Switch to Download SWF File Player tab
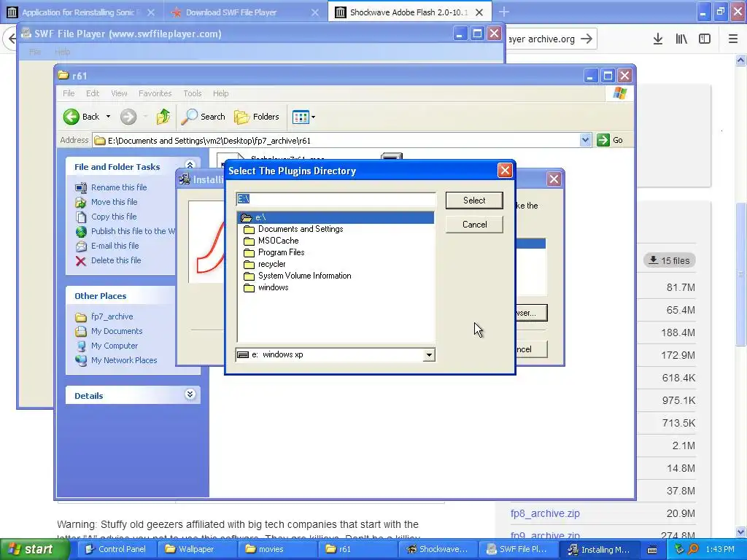 [x=231, y=12]
